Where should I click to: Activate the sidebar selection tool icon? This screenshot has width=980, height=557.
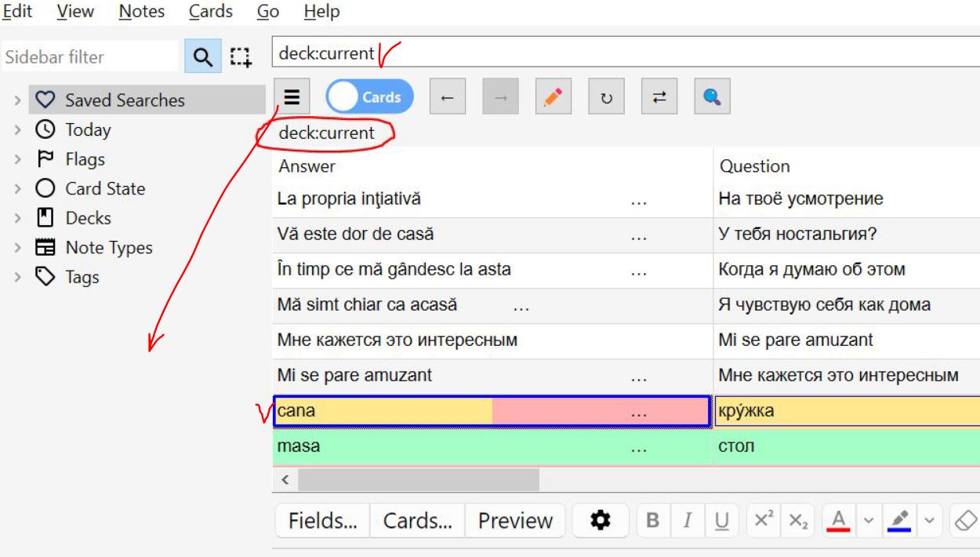click(241, 57)
